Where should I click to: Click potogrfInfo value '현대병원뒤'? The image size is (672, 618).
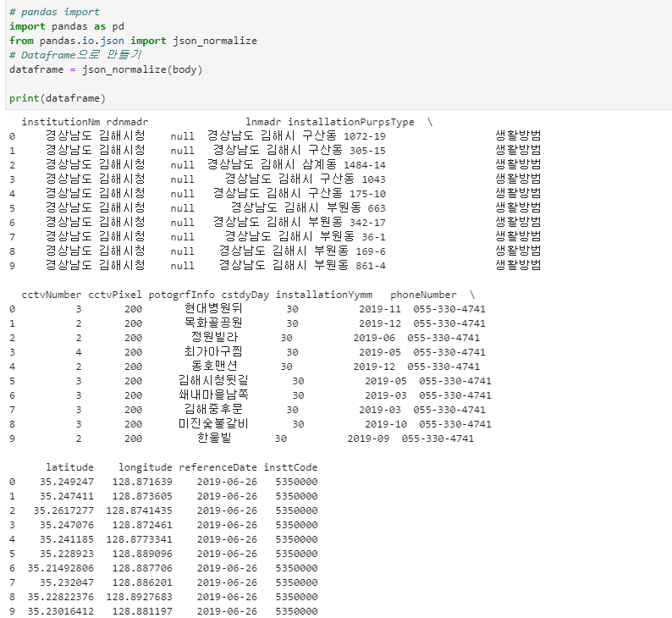point(213,308)
